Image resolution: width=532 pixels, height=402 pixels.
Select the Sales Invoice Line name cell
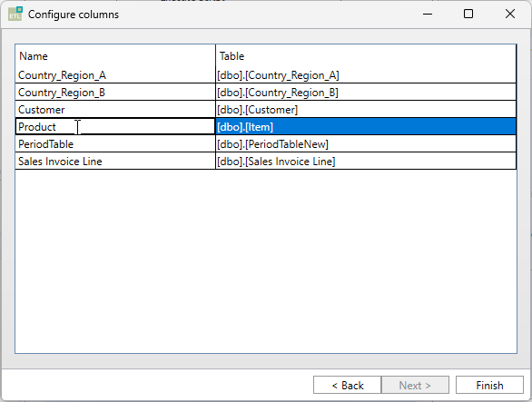[115, 162]
